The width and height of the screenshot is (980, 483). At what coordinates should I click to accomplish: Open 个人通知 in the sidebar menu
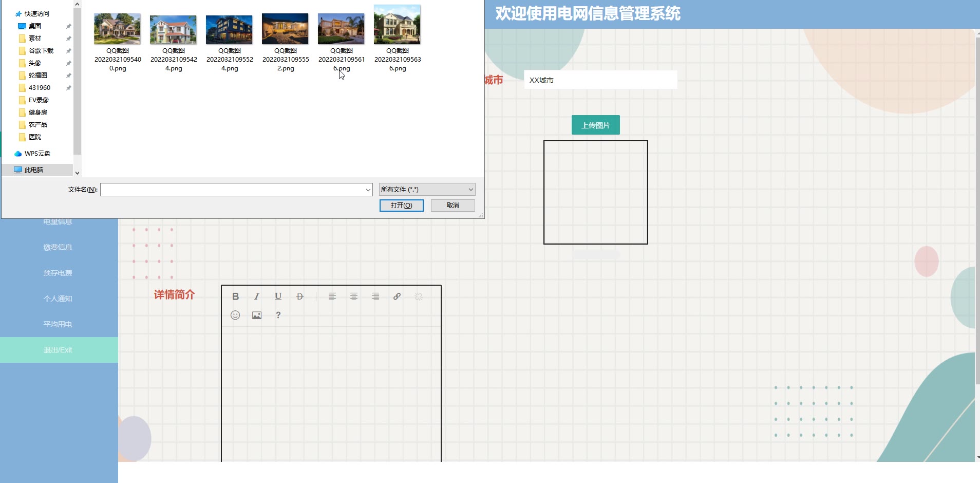(58, 299)
